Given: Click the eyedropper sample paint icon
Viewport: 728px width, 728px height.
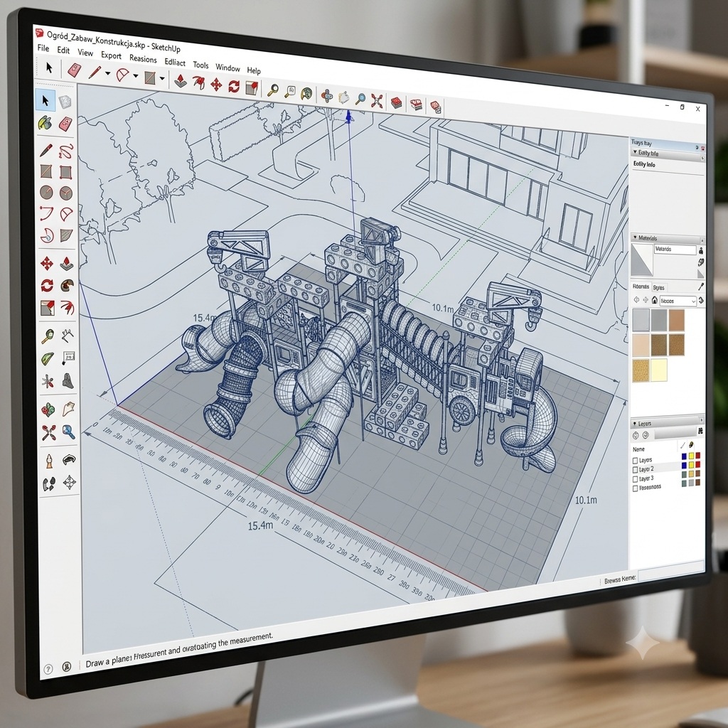Looking at the screenshot, I should [x=701, y=287].
